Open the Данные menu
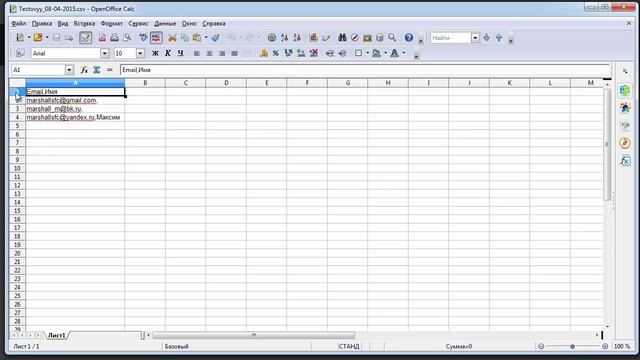 tap(165, 24)
